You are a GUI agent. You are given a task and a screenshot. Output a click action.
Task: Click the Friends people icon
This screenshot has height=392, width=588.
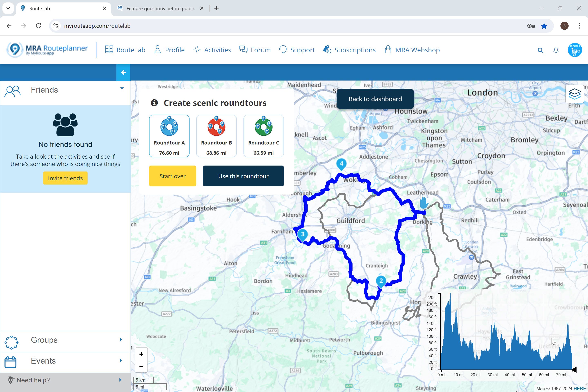(x=12, y=91)
